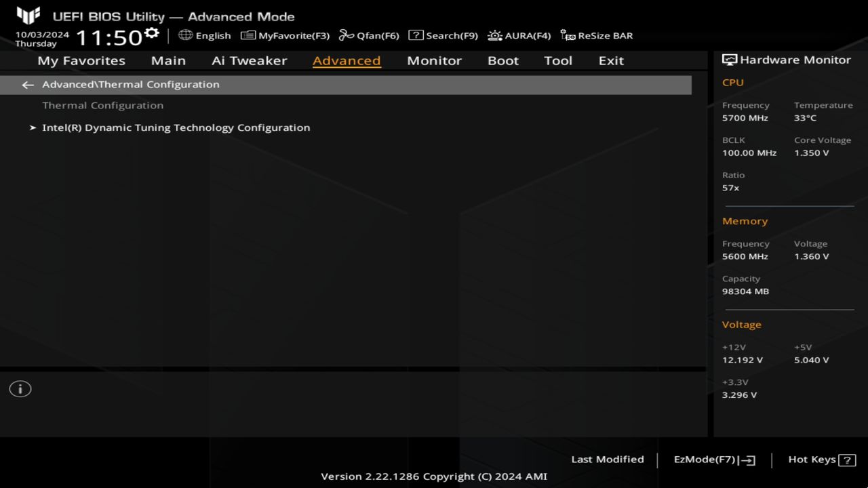Image resolution: width=868 pixels, height=488 pixels.
Task: Click the Advanced\Thermal Configuration breadcrumb text
Action: [x=131, y=85]
